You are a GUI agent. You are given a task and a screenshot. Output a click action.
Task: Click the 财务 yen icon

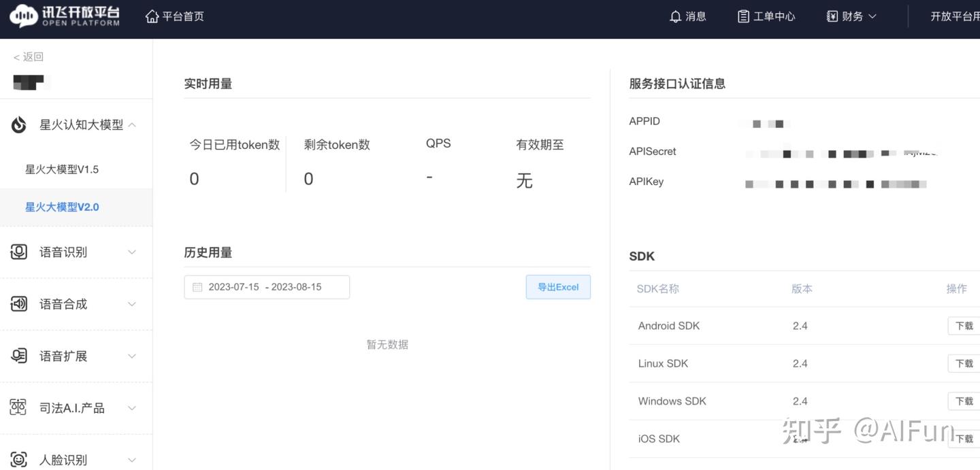click(832, 16)
